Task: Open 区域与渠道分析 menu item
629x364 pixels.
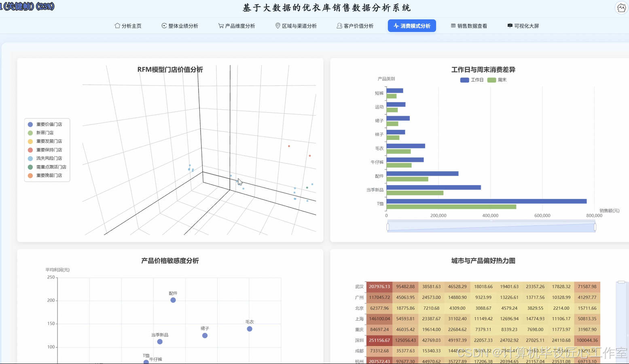Action: (x=296, y=26)
